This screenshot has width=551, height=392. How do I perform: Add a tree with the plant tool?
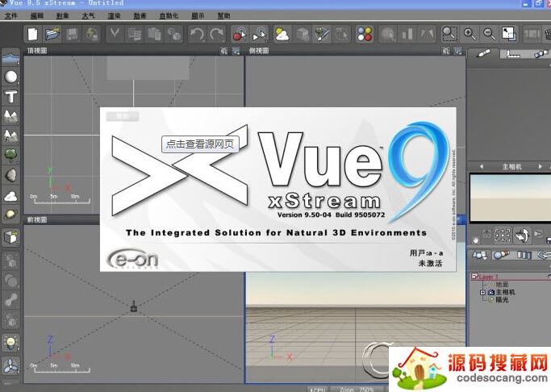click(11, 155)
